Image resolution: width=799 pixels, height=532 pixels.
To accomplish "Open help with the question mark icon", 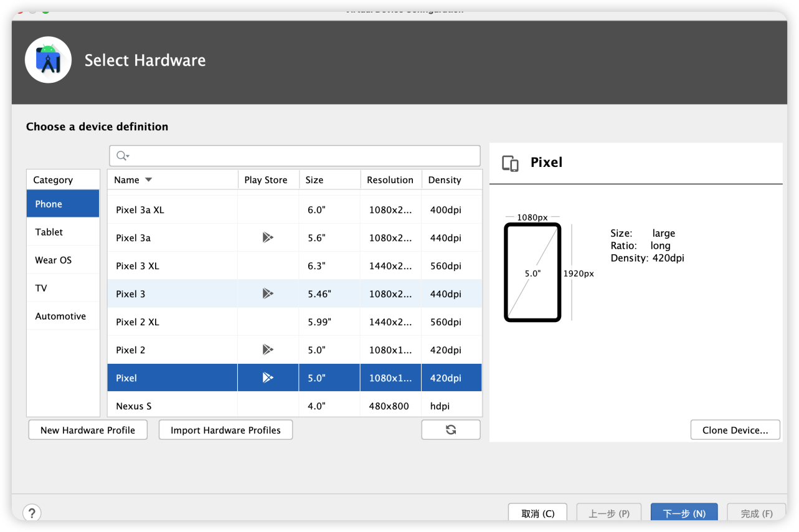I will [x=32, y=513].
